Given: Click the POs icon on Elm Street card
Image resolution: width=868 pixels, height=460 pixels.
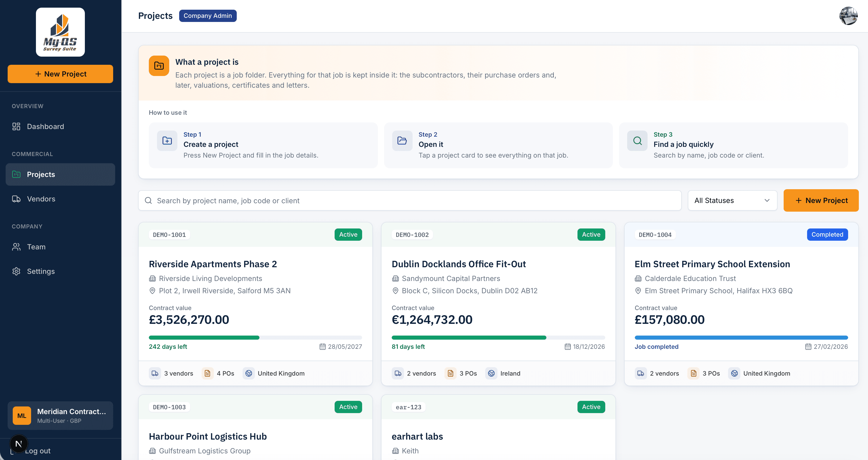Looking at the screenshot, I should pos(693,373).
